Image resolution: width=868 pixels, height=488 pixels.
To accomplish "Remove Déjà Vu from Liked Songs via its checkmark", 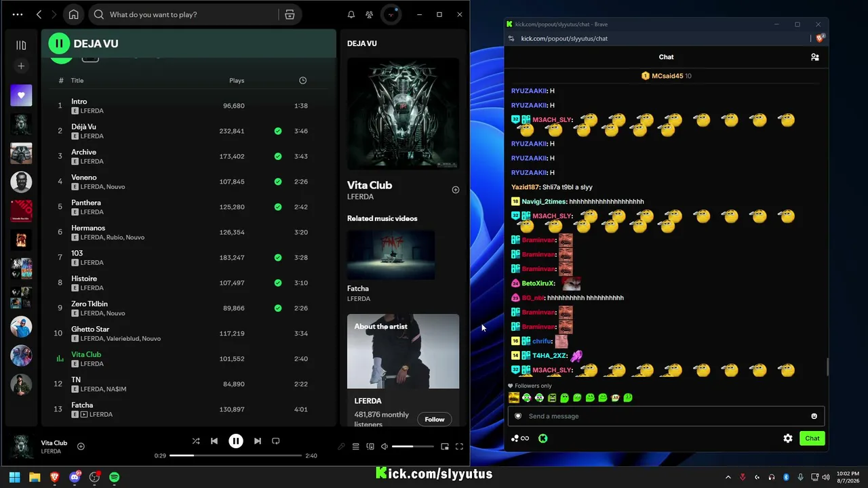I will click(x=278, y=131).
